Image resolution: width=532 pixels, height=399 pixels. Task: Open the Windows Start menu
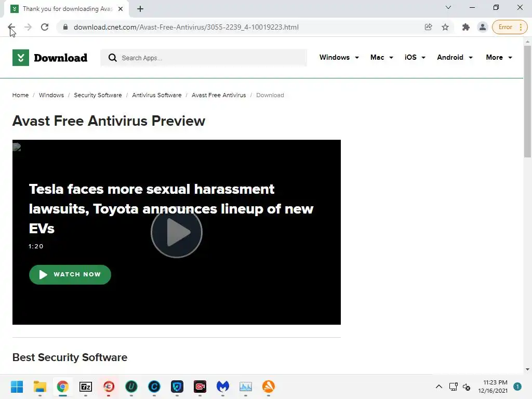[17, 387]
